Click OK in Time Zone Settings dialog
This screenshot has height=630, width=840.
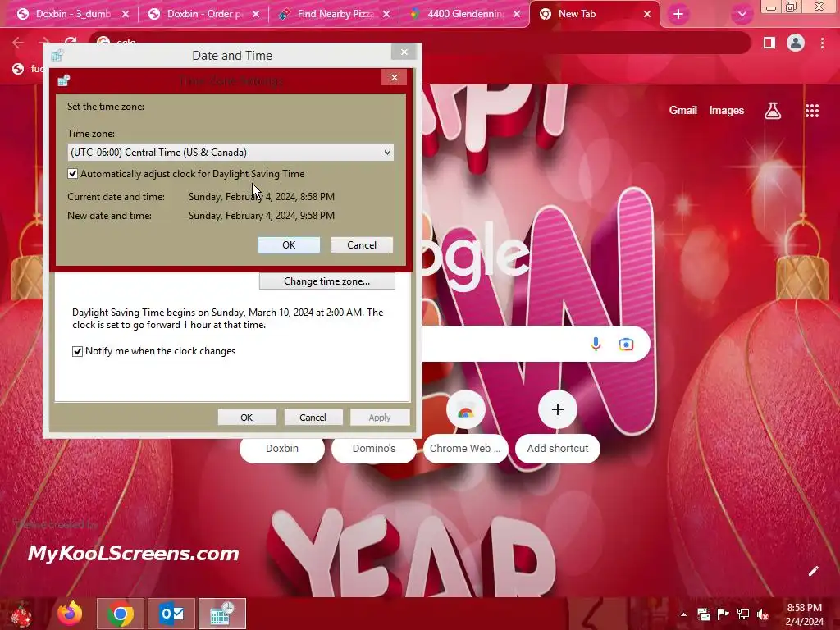289,244
